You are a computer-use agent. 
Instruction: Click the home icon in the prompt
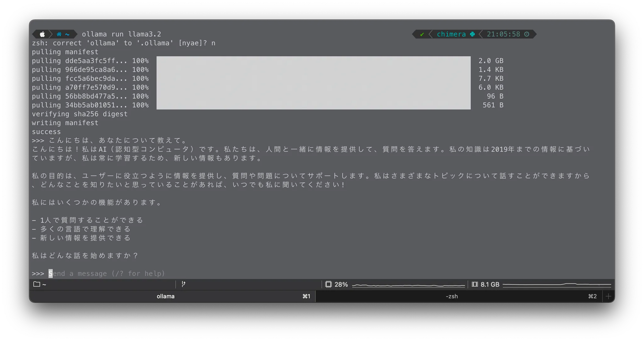pos(59,34)
